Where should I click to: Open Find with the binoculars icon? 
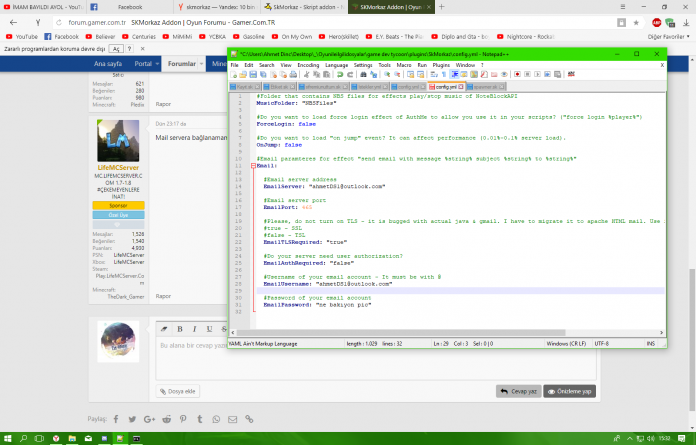363,75
